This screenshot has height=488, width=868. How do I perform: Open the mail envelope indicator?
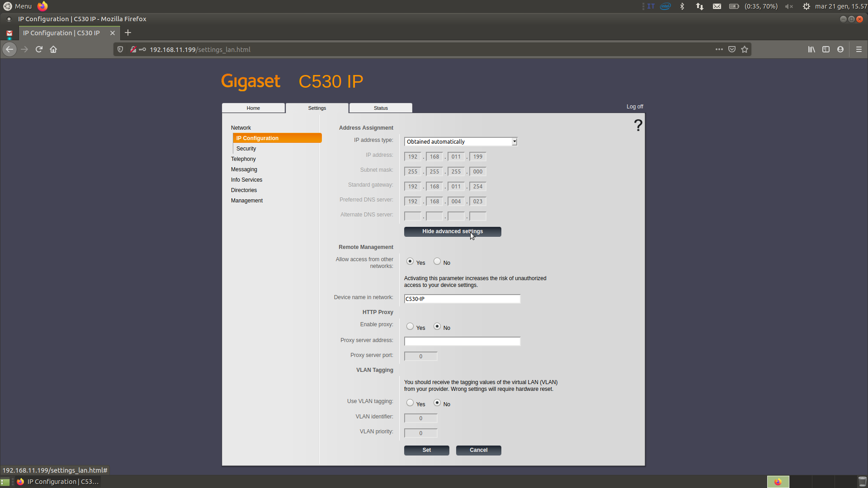(x=717, y=6)
